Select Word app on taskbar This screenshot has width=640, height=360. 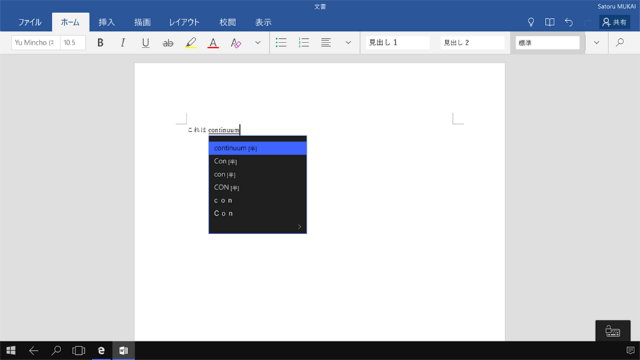click(124, 351)
